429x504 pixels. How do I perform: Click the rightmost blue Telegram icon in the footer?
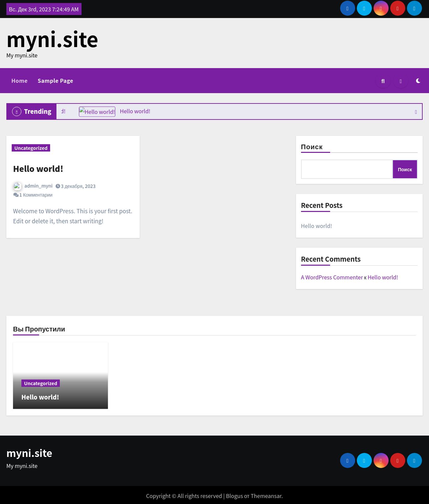click(414, 461)
